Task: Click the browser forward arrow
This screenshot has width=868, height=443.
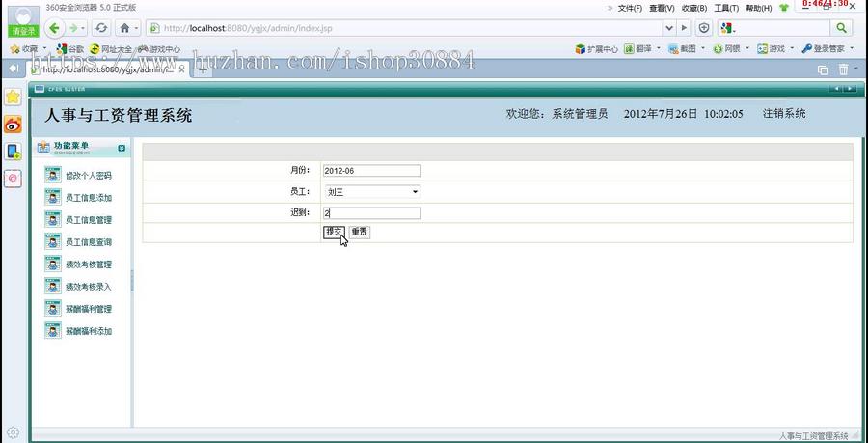Action: [73, 28]
